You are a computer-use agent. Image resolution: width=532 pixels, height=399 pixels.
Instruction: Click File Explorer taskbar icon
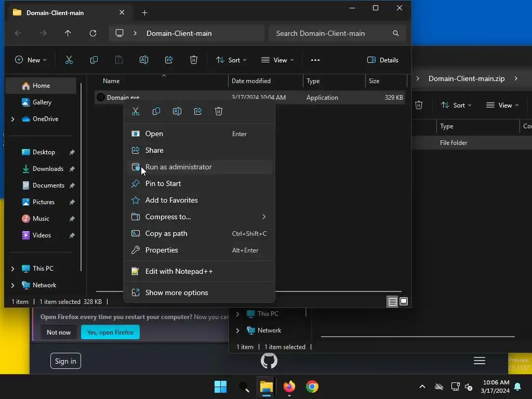pos(267,387)
